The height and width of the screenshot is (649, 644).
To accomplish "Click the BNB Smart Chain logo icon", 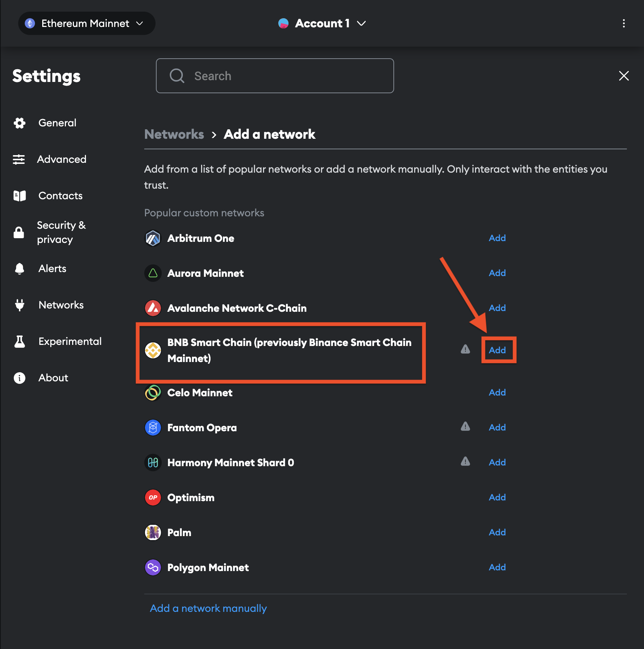I will point(153,350).
